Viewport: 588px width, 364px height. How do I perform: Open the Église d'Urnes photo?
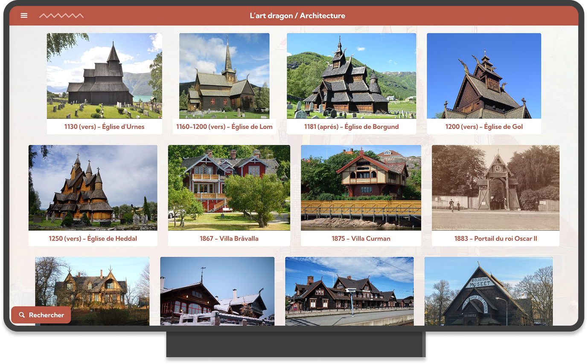coord(104,76)
